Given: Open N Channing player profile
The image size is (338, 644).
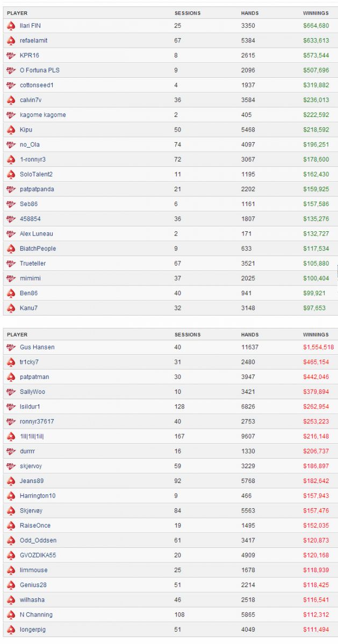Looking at the screenshot, I should [x=36, y=614].
